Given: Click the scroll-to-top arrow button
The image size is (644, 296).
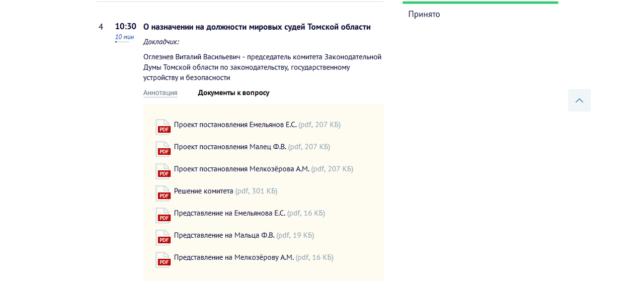Looking at the screenshot, I should (x=579, y=101).
